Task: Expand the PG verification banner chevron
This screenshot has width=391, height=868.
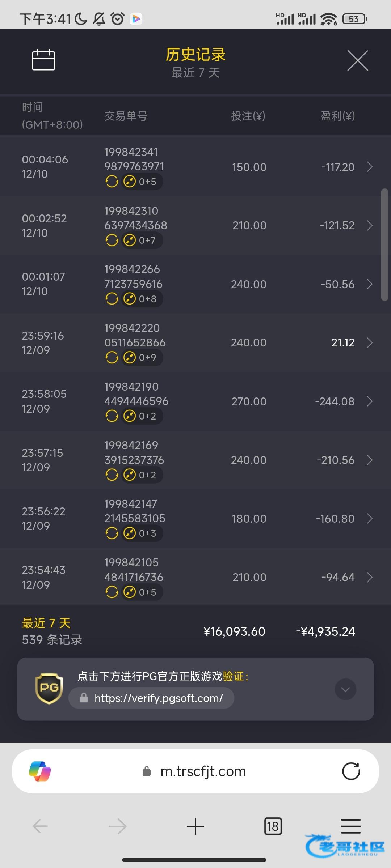Action: pos(345,690)
